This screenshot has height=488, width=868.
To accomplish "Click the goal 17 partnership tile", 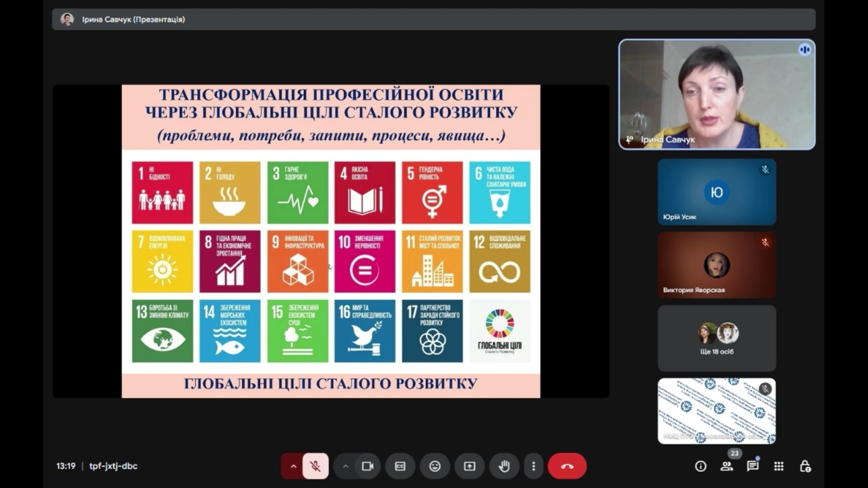I will (433, 331).
